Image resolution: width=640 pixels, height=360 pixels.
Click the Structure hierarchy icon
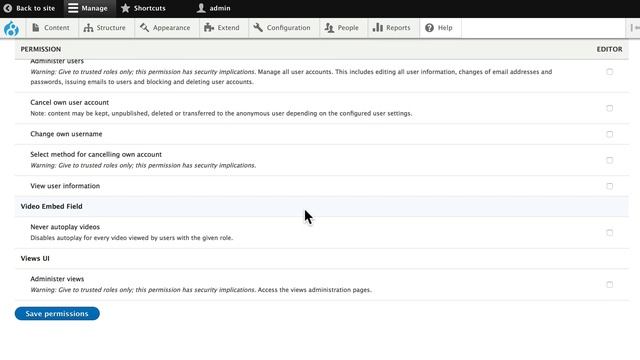click(88, 28)
